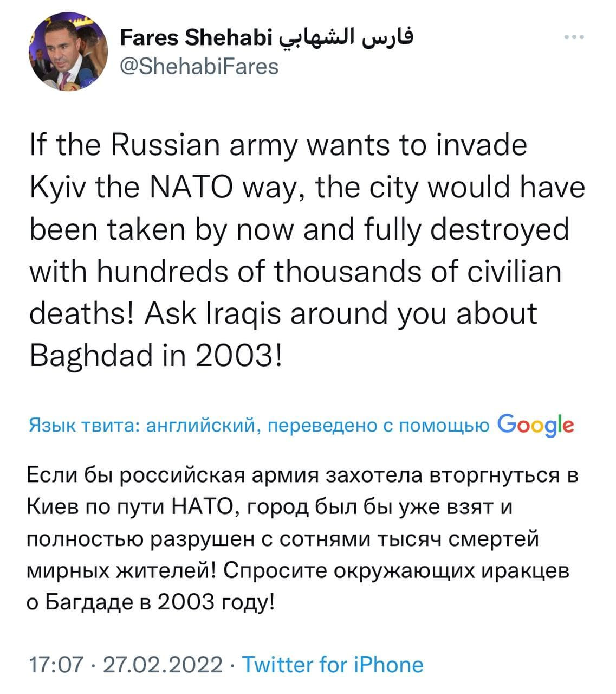Click the word 'Iraqis' in the tweet
The height and width of the screenshot is (694, 616).
(243, 313)
